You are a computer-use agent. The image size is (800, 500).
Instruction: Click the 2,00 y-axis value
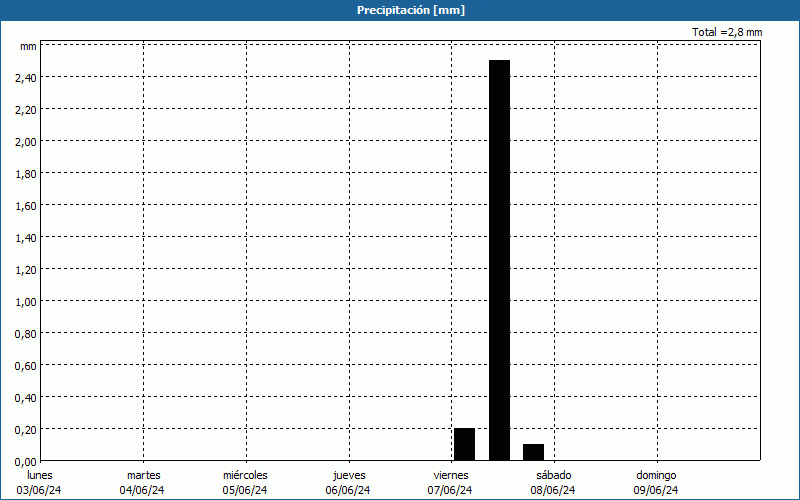pyautogui.click(x=26, y=142)
